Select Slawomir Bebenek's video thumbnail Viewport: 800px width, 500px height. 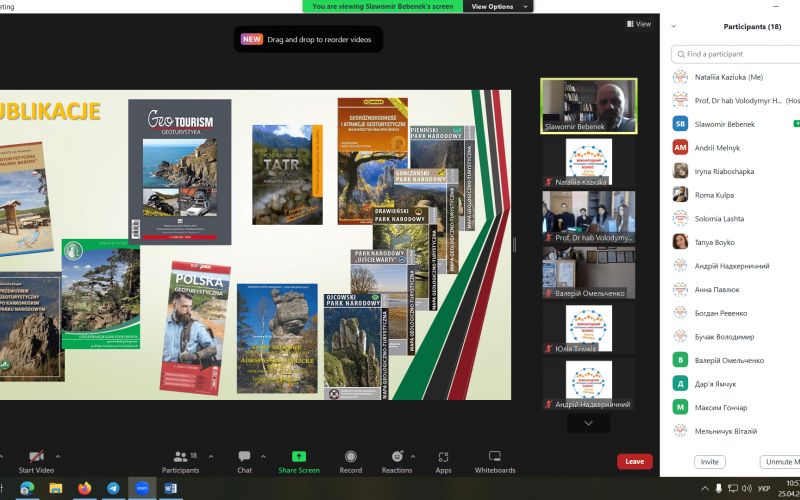point(589,106)
